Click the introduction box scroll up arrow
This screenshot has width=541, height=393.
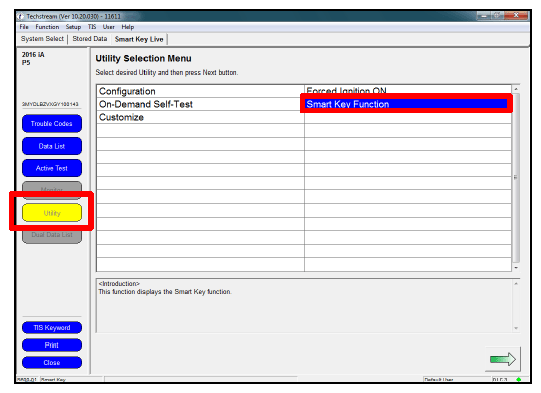(516, 284)
